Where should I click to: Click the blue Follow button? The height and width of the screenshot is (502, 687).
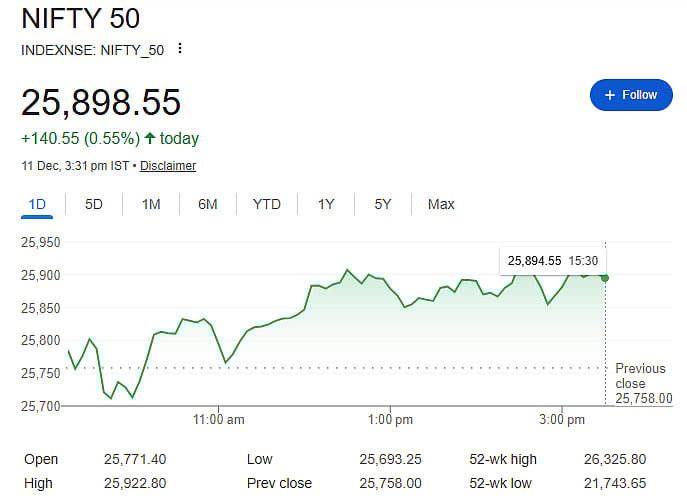point(629,95)
